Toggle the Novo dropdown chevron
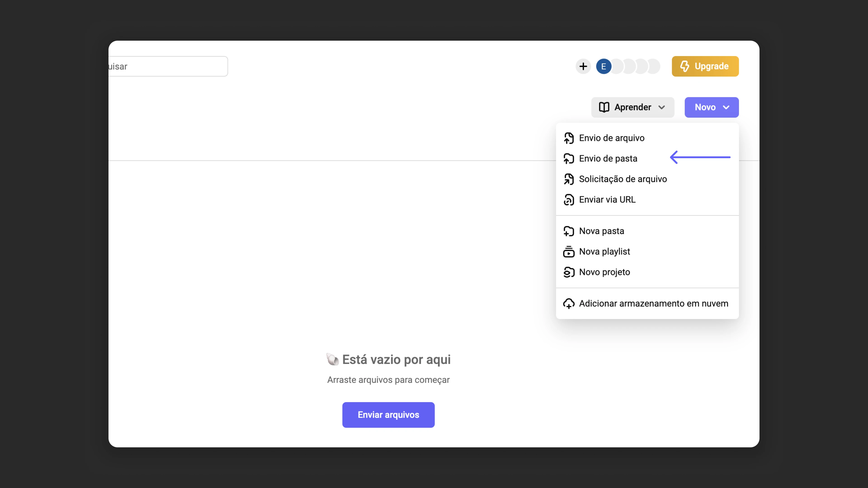This screenshot has width=868, height=488. [726, 108]
